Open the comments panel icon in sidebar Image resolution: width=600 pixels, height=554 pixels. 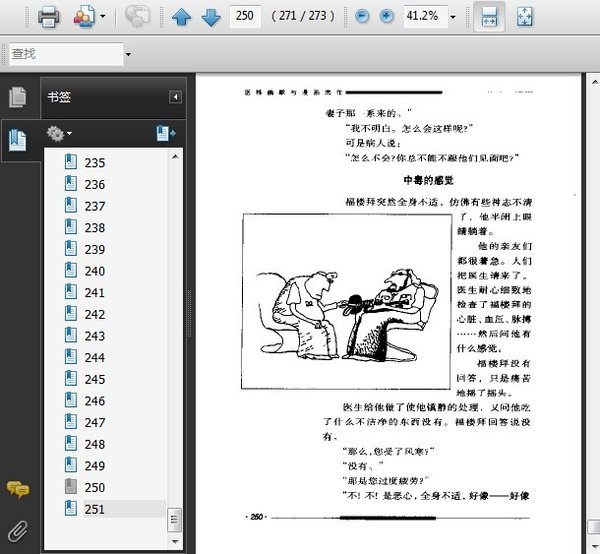(x=18, y=489)
